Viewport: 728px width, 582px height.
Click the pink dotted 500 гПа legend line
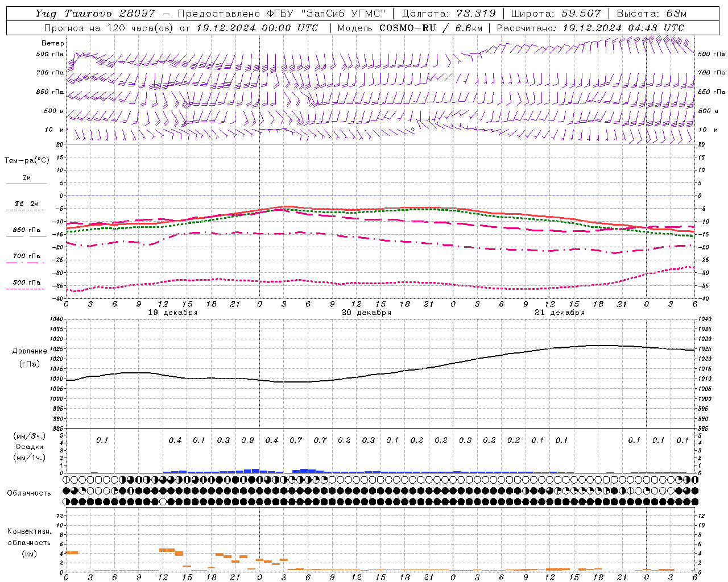pyautogui.click(x=26, y=289)
